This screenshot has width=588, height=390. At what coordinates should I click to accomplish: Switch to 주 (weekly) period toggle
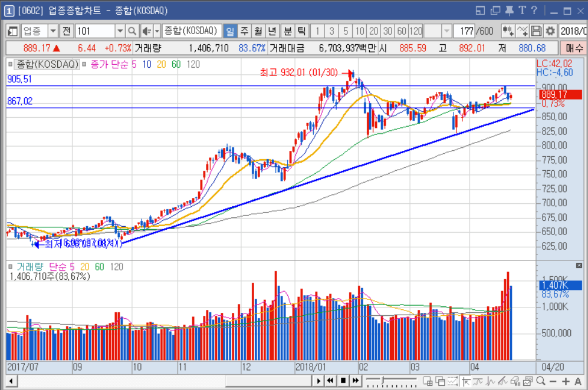tap(244, 31)
